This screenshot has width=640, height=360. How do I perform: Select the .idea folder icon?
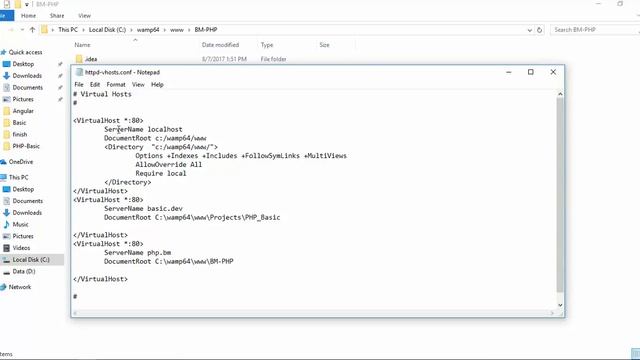(x=79, y=59)
